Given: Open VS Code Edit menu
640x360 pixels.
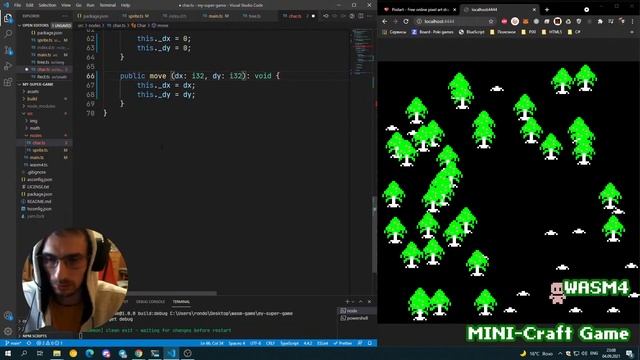Looking at the screenshot, I should tap(29, 5).
